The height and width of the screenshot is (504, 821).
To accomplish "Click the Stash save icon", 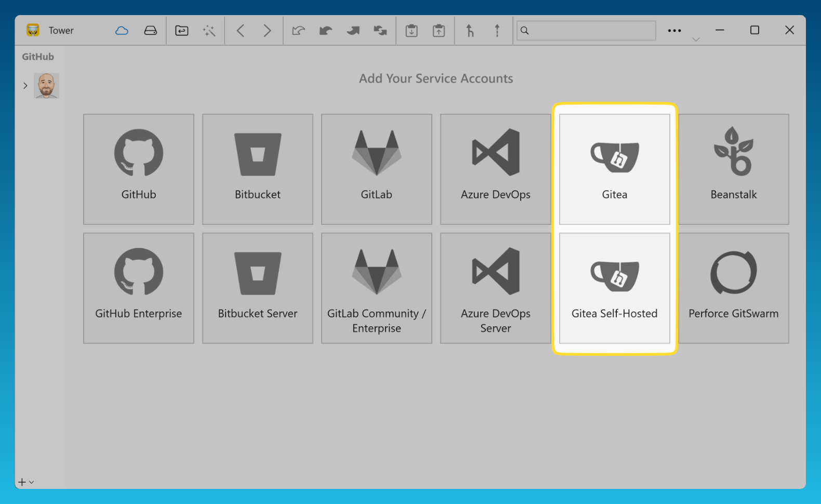I will pos(412,31).
